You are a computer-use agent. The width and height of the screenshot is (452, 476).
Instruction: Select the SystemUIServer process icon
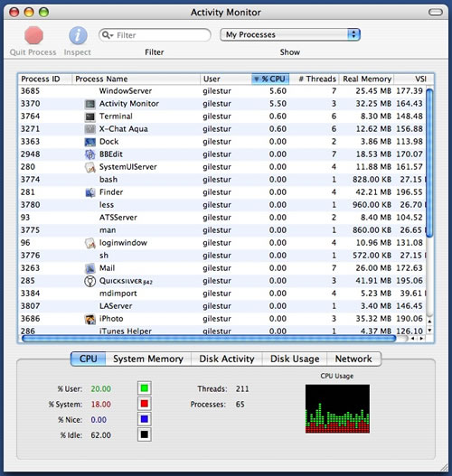[x=89, y=167]
